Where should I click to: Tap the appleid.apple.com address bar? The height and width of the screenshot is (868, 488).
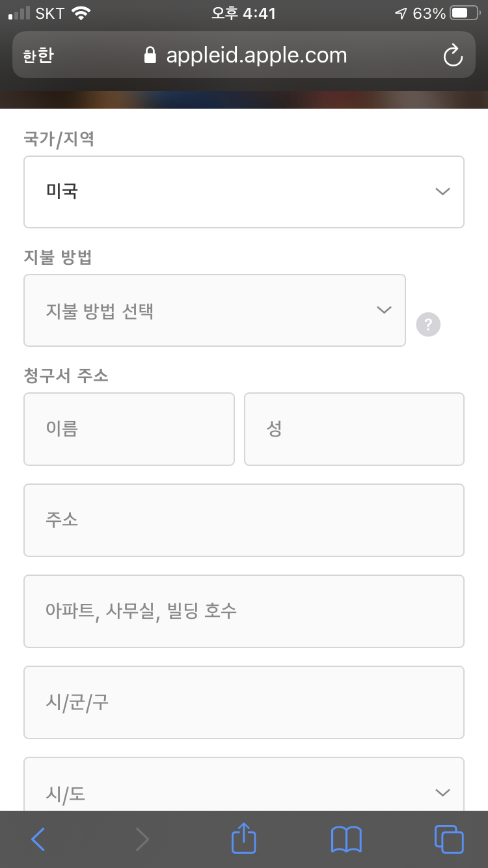point(256,55)
